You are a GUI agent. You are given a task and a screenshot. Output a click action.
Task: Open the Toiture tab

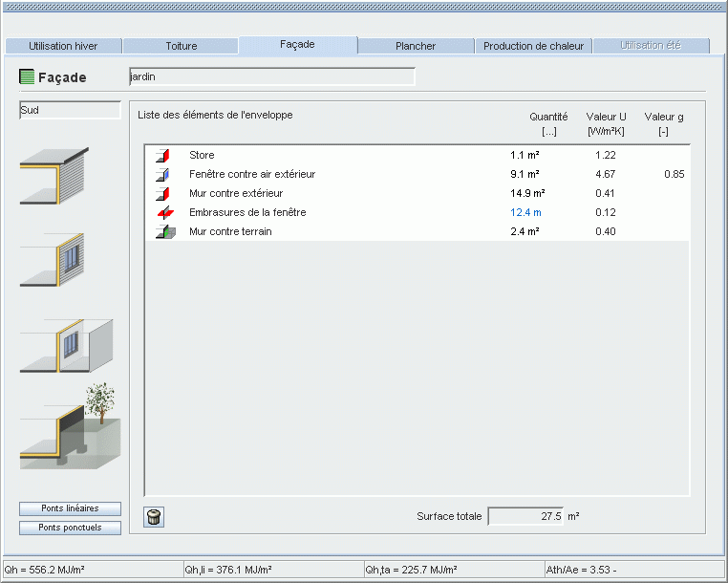pyautogui.click(x=182, y=46)
